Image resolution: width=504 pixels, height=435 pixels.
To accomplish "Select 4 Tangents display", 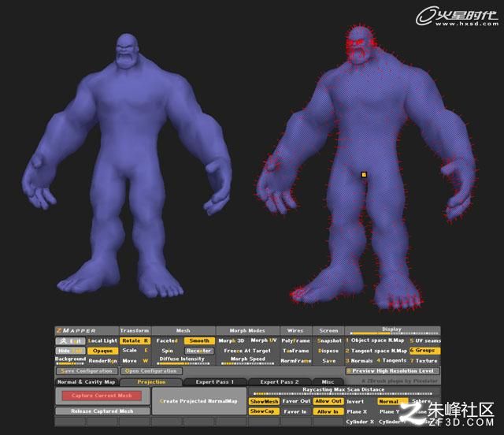I will (x=391, y=360).
